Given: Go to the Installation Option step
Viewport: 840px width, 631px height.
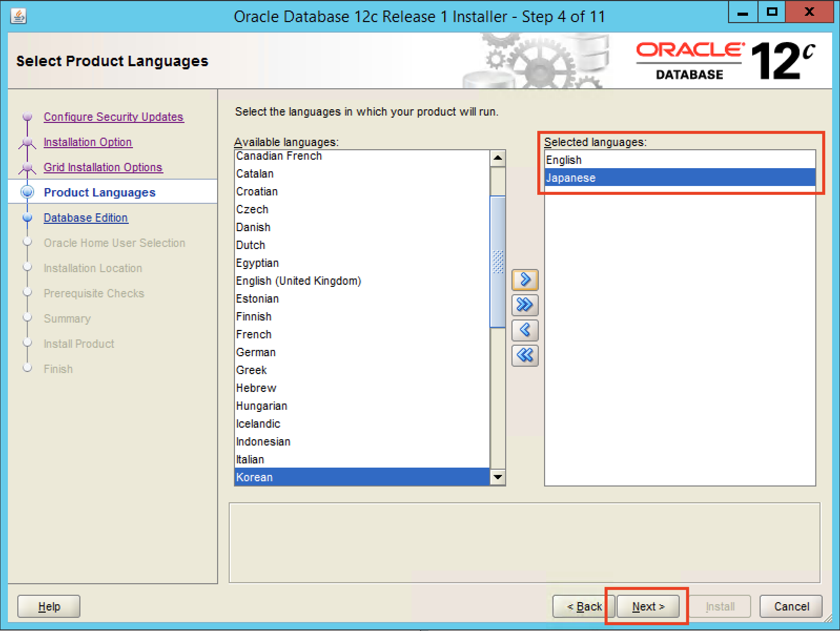Looking at the screenshot, I should pyautogui.click(x=88, y=142).
